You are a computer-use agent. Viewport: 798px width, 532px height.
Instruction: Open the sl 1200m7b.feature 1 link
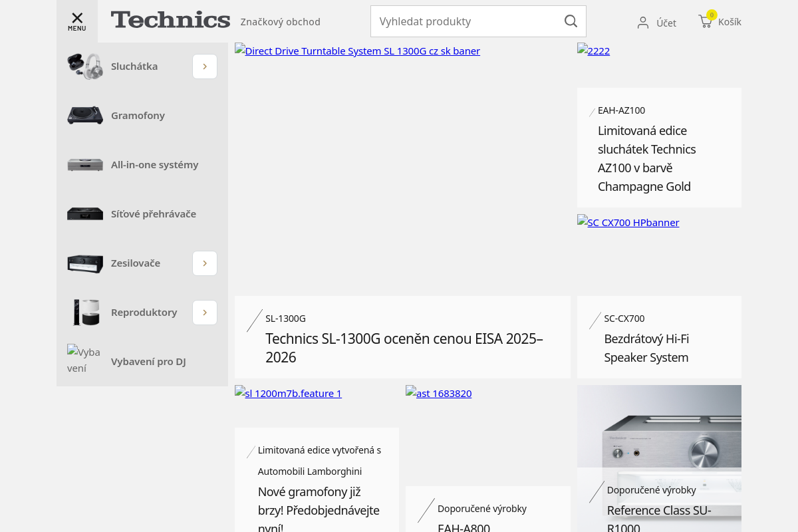coord(289,393)
